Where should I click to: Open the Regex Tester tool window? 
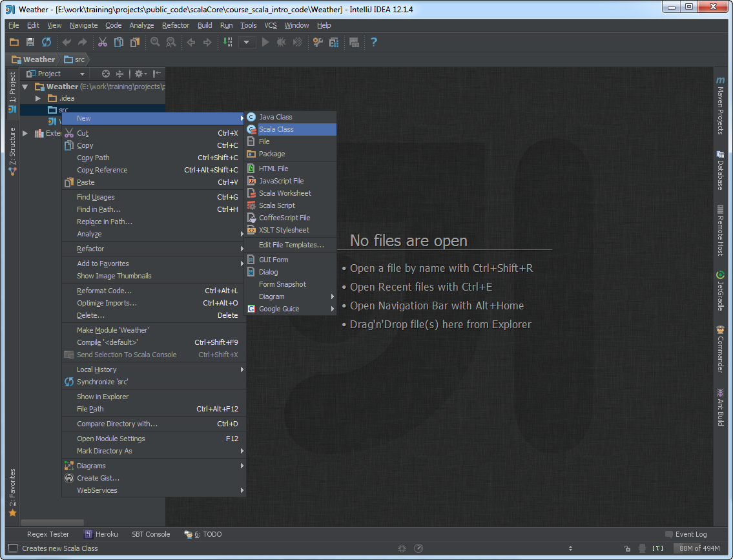click(48, 534)
